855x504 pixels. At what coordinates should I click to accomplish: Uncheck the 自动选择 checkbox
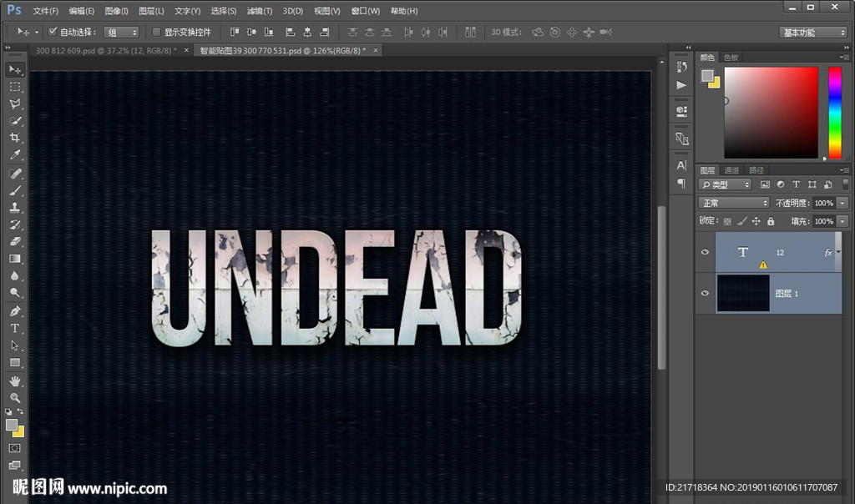point(53,32)
